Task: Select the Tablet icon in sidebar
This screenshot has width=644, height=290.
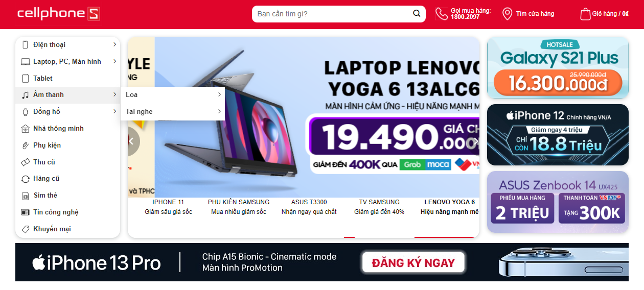Action: click(x=26, y=78)
